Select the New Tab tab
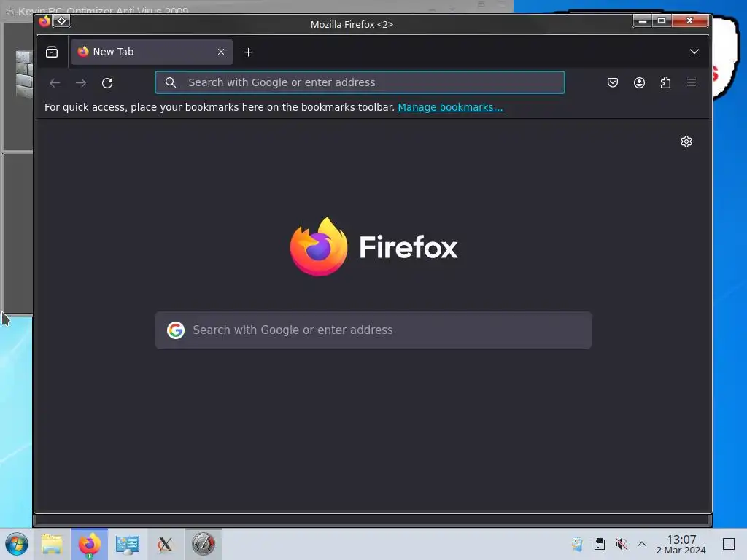Screen dimensions: 747x560 (x=152, y=52)
